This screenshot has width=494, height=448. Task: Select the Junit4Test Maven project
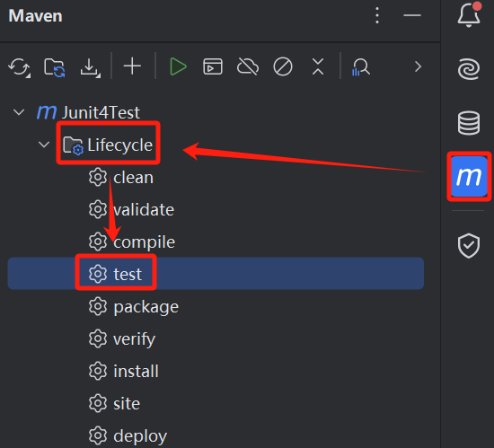point(101,112)
